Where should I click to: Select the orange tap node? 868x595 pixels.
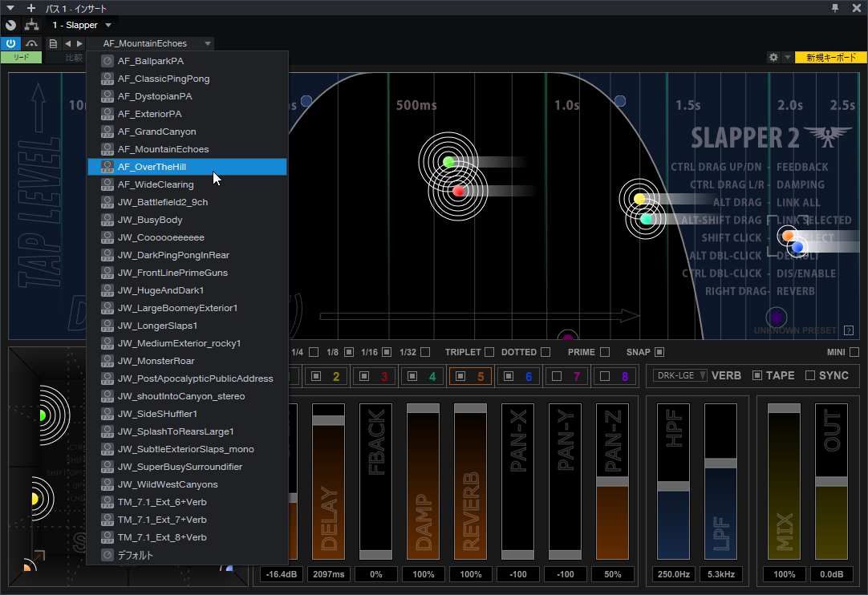click(788, 237)
